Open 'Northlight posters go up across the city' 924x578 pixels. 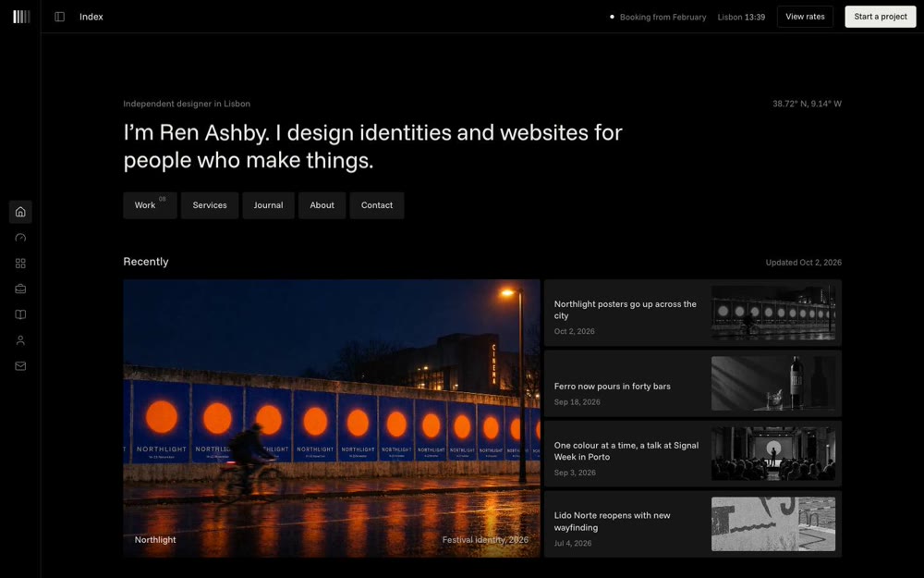(x=626, y=310)
